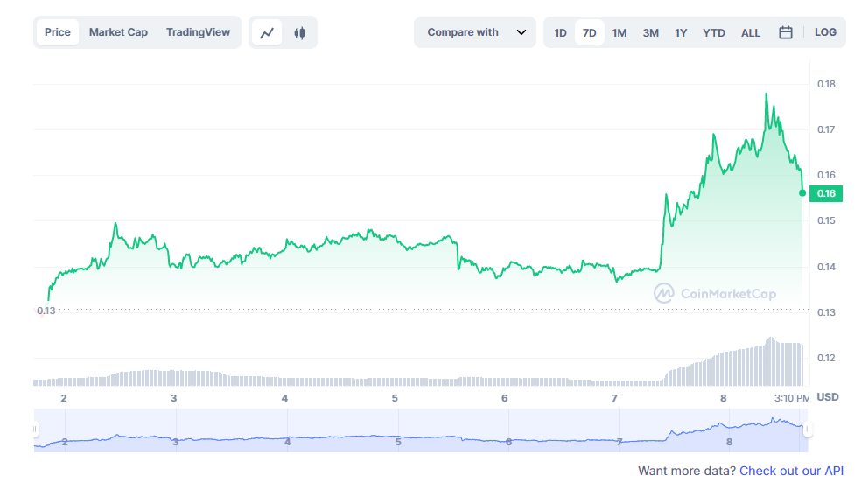This screenshot has height=496, width=868.
Task: Grab the right range slider handle
Action: coord(808,429)
